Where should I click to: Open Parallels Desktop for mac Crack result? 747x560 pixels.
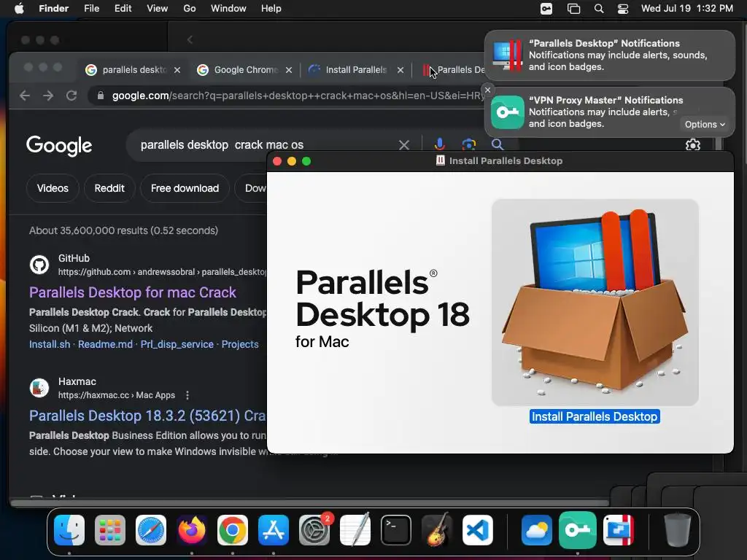[x=133, y=292]
